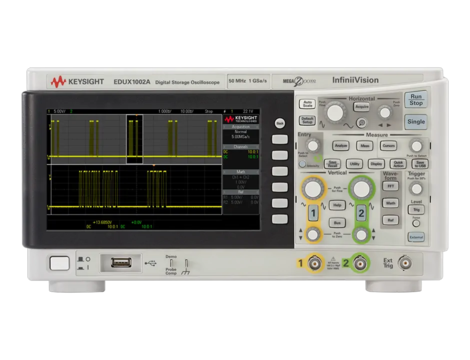470x360 pixels.
Task: Open the Ref panel header on screen
Action: (241, 192)
